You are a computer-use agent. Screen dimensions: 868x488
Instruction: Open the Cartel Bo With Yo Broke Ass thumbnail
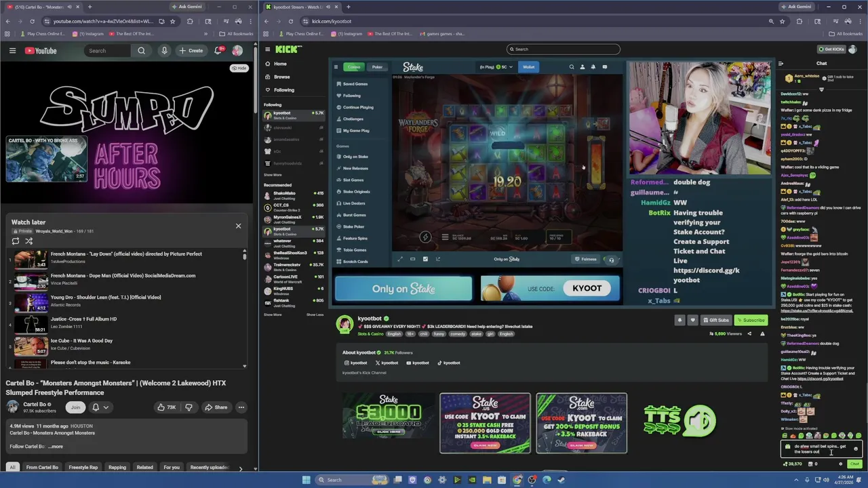(47, 160)
